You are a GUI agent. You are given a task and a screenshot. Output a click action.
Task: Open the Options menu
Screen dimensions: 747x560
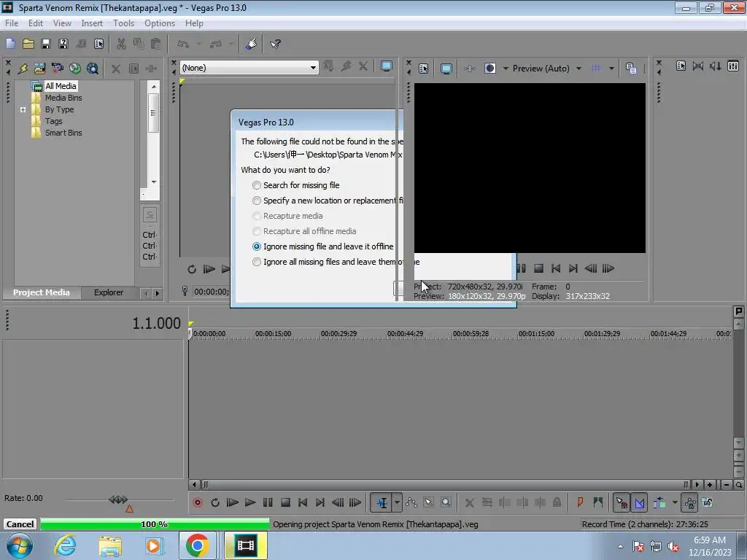[160, 23]
